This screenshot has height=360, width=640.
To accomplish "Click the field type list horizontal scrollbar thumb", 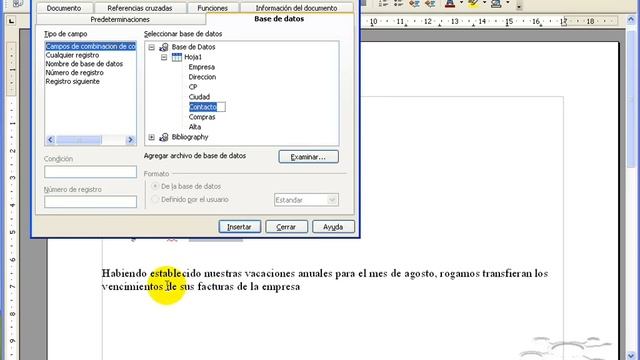I will [x=79, y=140].
